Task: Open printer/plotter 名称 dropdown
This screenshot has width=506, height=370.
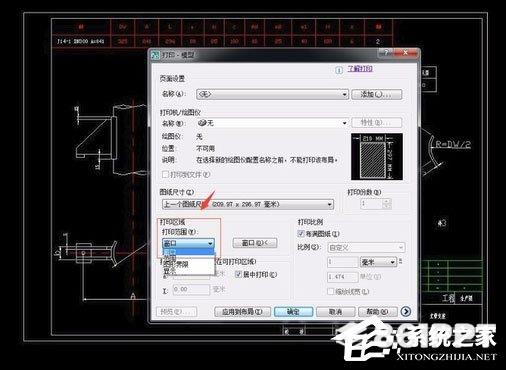Action: [272, 123]
